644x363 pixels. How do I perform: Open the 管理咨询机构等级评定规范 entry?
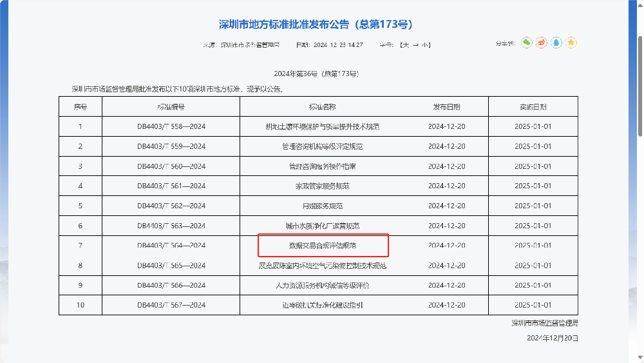323,146
